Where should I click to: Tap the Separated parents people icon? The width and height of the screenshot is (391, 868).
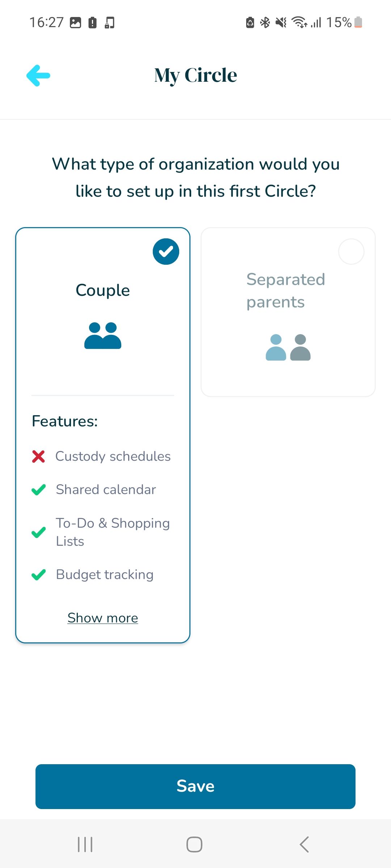(x=288, y=347)
